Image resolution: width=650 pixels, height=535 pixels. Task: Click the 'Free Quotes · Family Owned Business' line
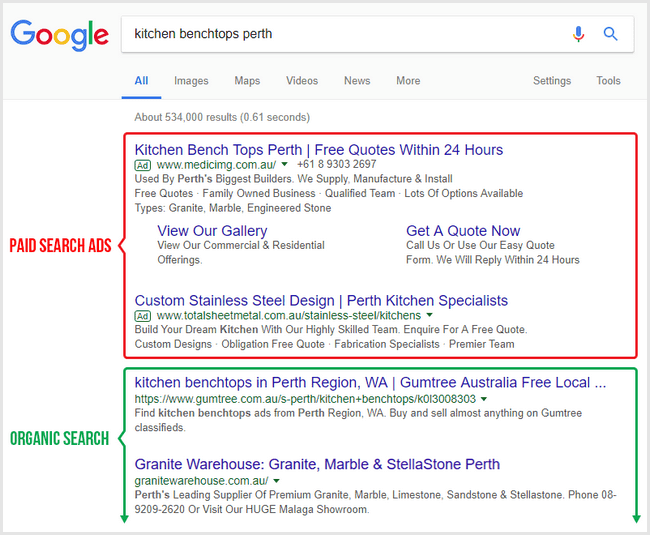(x=329, y=194)
